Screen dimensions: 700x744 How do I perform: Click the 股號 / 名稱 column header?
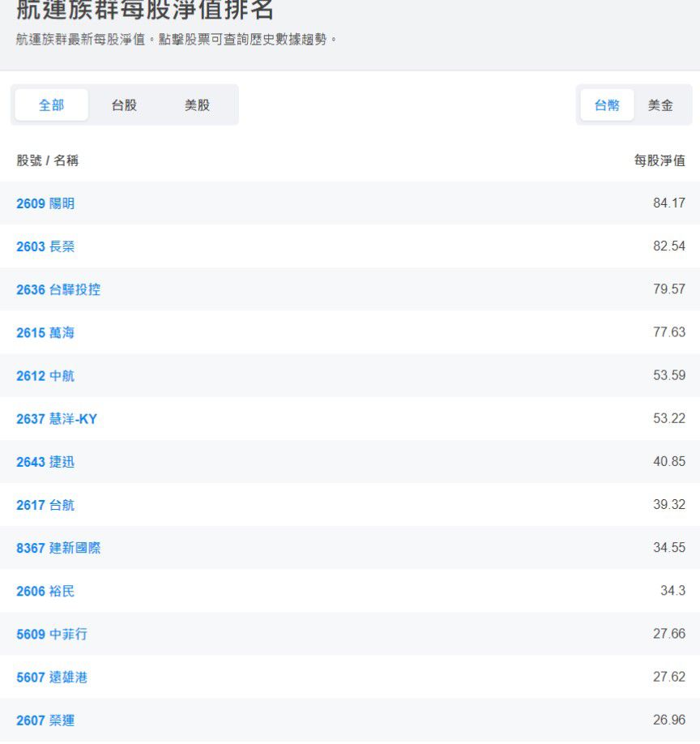[48, 160]
